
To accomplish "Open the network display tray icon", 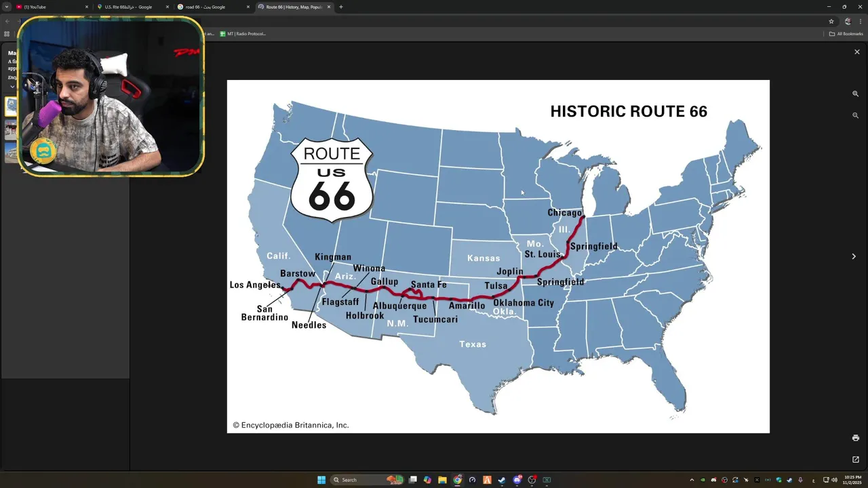I will [826, 480].
